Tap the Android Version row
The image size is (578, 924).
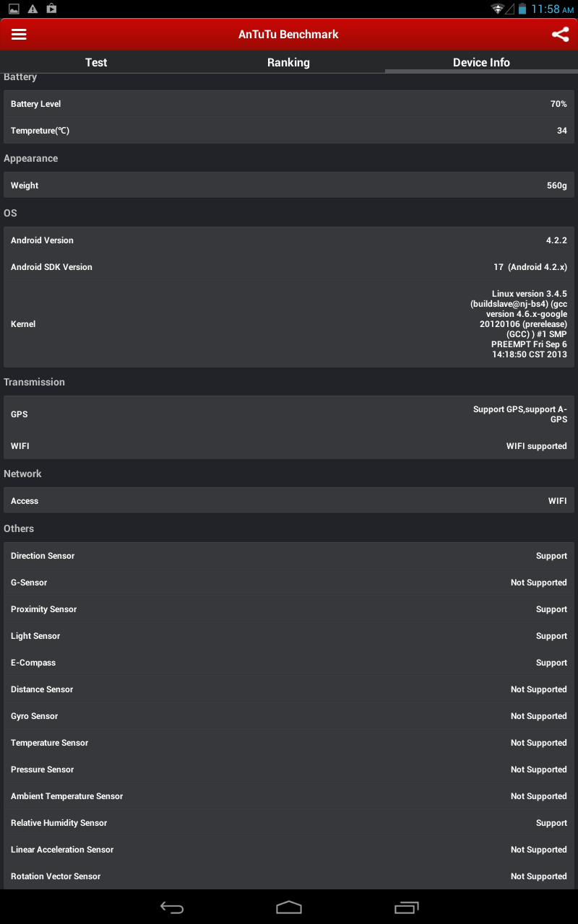pos(289,240)
